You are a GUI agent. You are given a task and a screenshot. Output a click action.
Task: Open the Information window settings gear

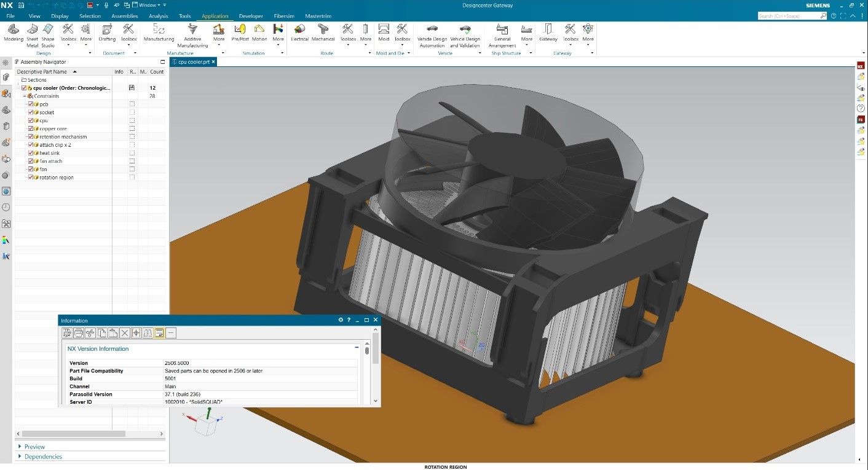pyautogui.click(x=341, y=319)
